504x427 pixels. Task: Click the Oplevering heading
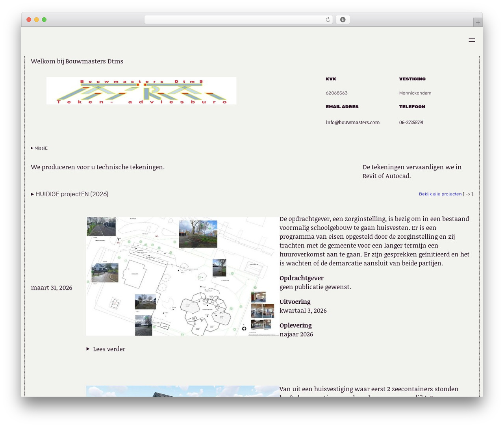(296, 325)
